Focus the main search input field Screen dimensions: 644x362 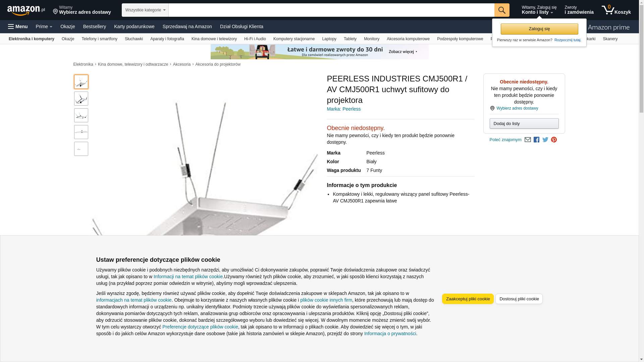pos(331,10)
